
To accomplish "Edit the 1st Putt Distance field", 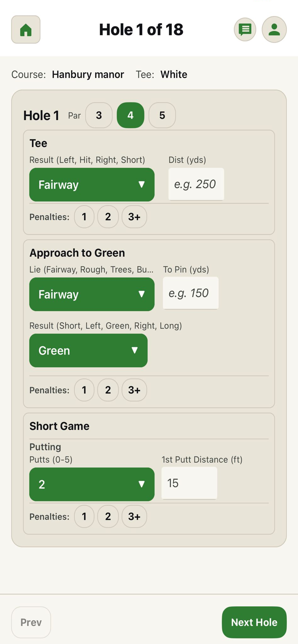I will [189, 483].
